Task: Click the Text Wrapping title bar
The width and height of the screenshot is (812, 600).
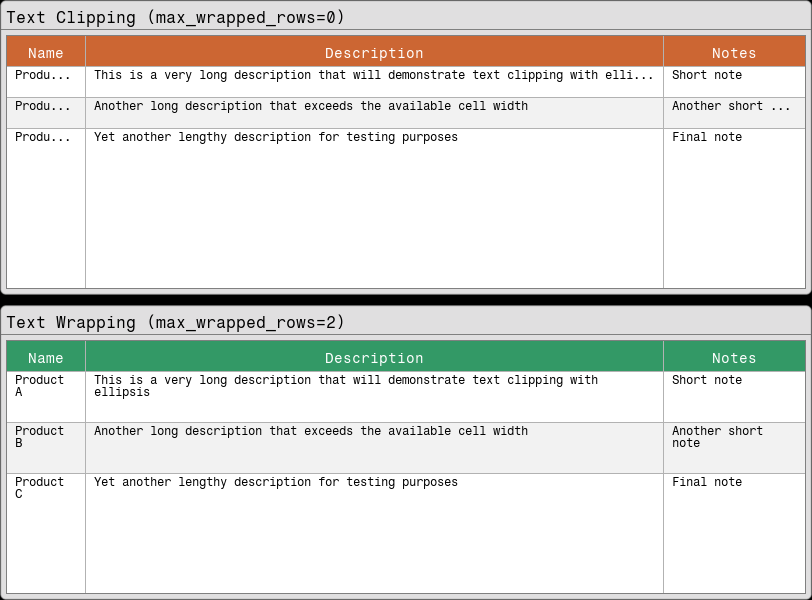Action: pos(180,322)
